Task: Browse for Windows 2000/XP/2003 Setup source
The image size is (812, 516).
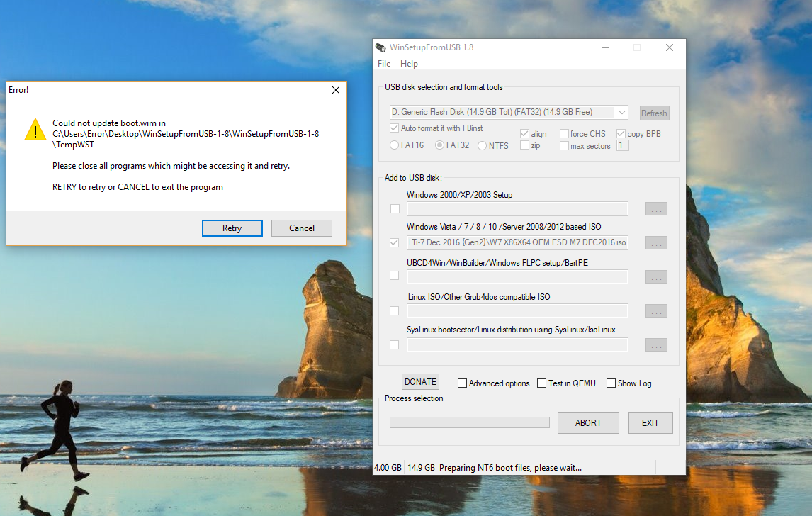Action: 656,209
